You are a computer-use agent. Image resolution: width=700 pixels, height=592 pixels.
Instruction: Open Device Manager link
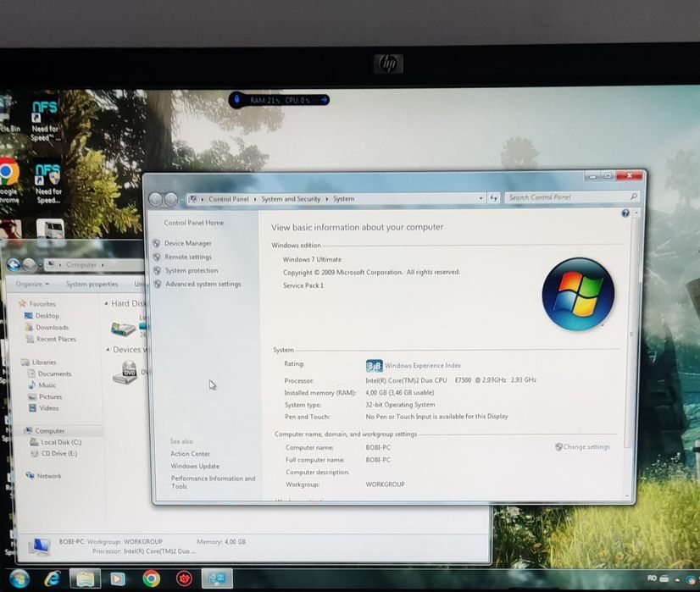coord(188,243)
